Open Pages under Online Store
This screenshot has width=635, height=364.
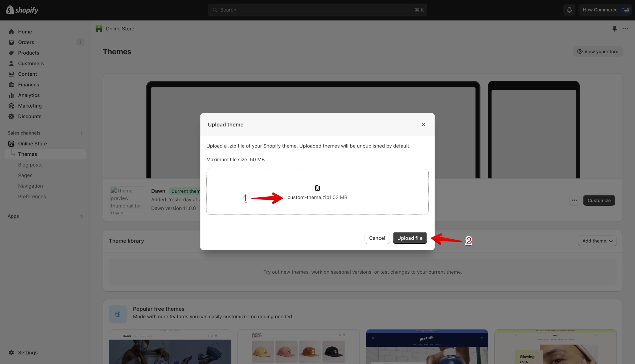pos(25,175)
